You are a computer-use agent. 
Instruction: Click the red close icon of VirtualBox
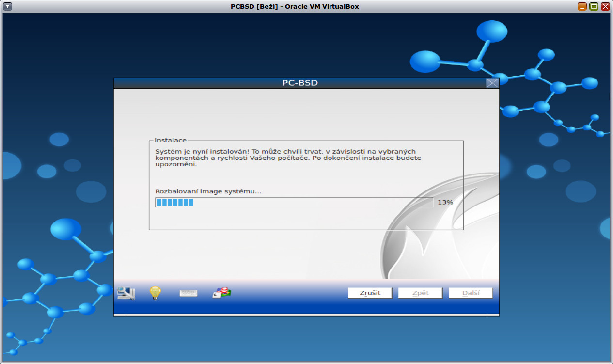(606, 6)
